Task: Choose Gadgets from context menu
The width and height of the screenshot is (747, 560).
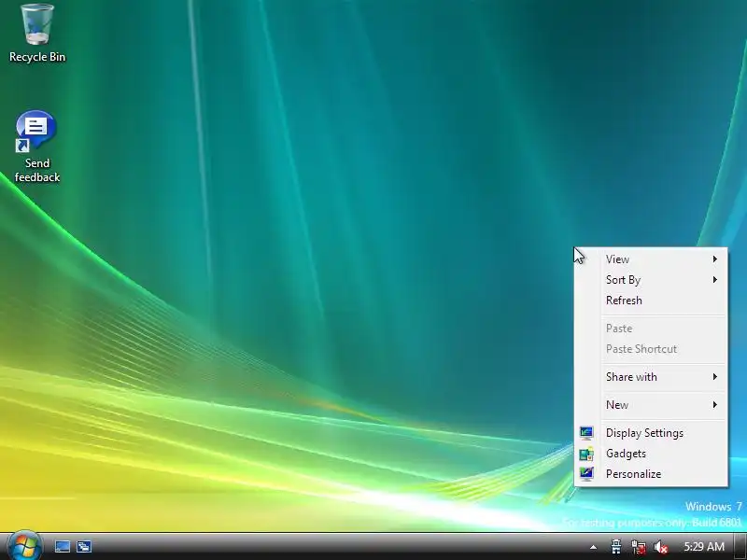Action: click(x=651, y=454)
